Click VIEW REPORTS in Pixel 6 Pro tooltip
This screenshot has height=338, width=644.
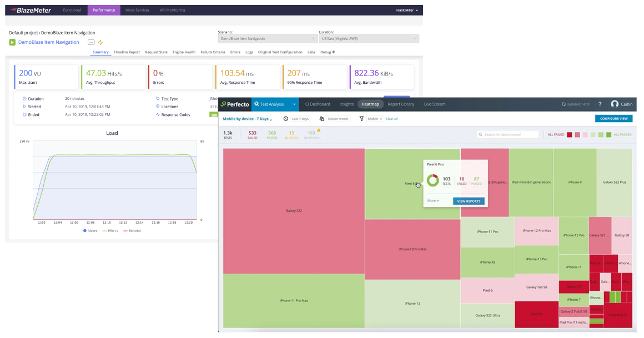[469, 201]
